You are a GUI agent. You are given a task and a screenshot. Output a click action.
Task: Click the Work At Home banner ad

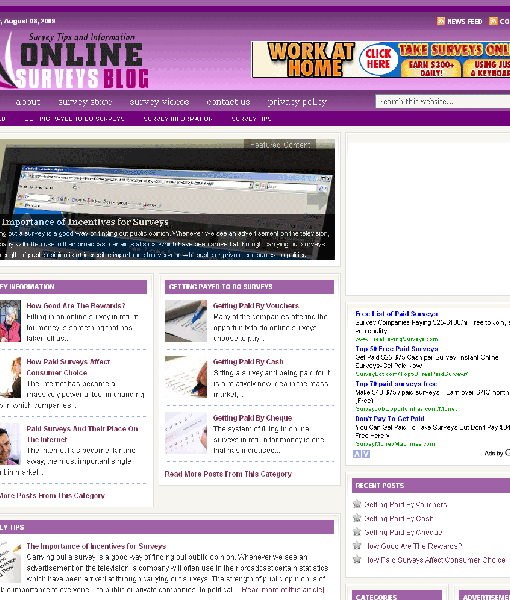381,60
